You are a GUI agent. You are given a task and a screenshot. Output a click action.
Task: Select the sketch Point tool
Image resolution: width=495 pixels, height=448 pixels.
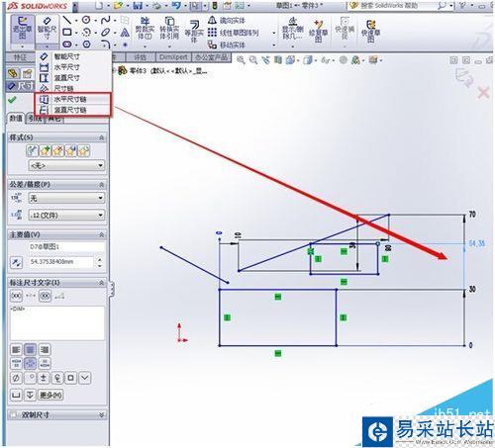125,45
